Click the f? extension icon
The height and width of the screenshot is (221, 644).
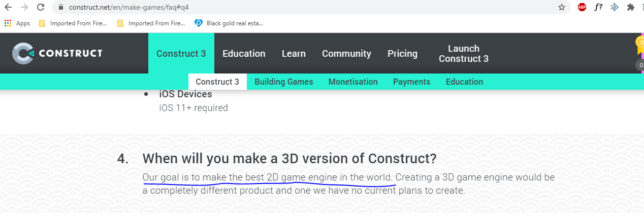[x=598, y=7]
